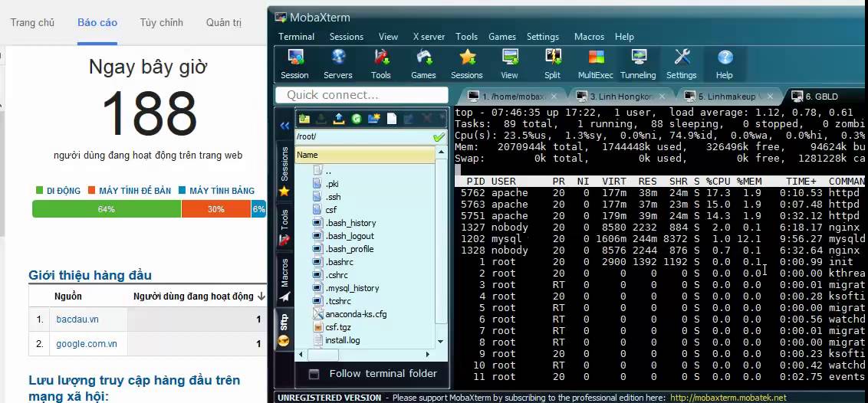Click the Help question mark toolbar icon
The width and height of the screenshot is (868, 403).
724,64
